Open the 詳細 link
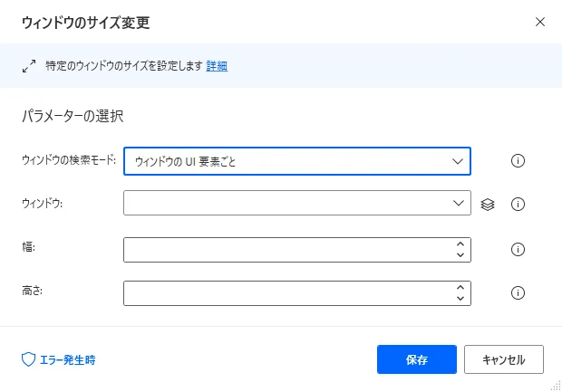This screenshot has height=392, width=562. point(217,66)
